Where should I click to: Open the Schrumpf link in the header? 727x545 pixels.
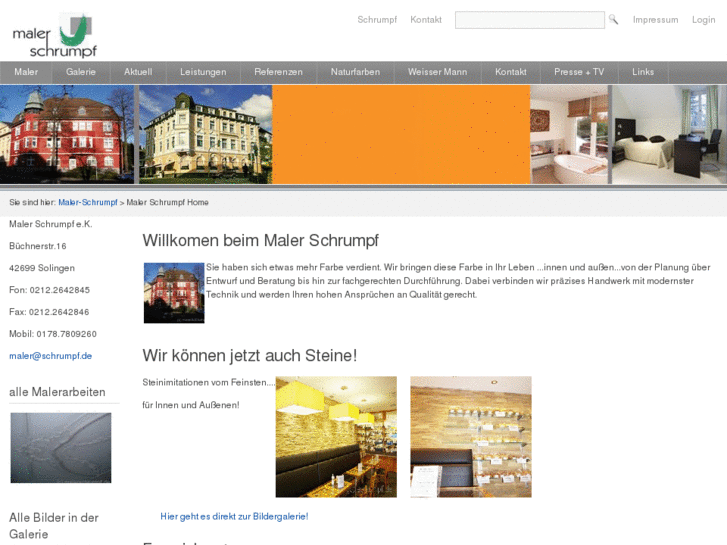377,19
